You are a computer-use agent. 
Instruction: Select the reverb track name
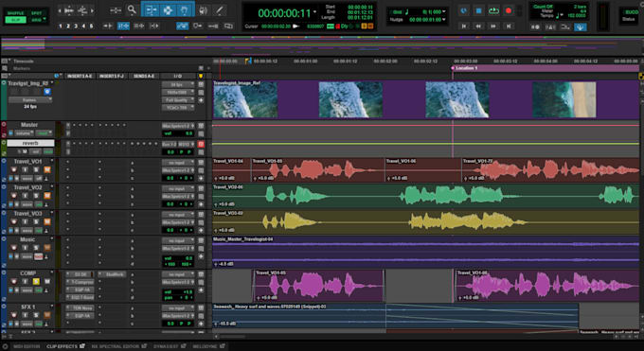tap(30, 143)
